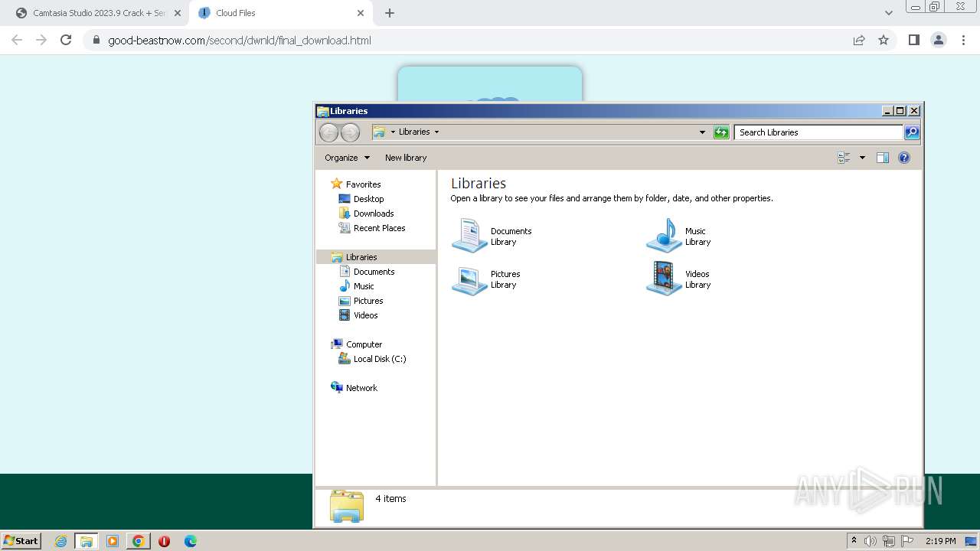Viewport: 980px width, 551px height.
Task: Reload the Chrome page
Action: (66, 40)
